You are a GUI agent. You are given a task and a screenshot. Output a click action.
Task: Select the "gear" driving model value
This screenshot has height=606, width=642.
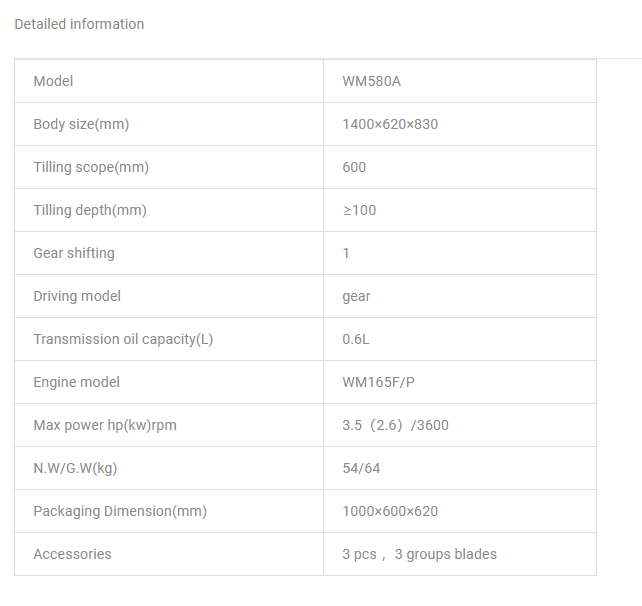point(356,296)
